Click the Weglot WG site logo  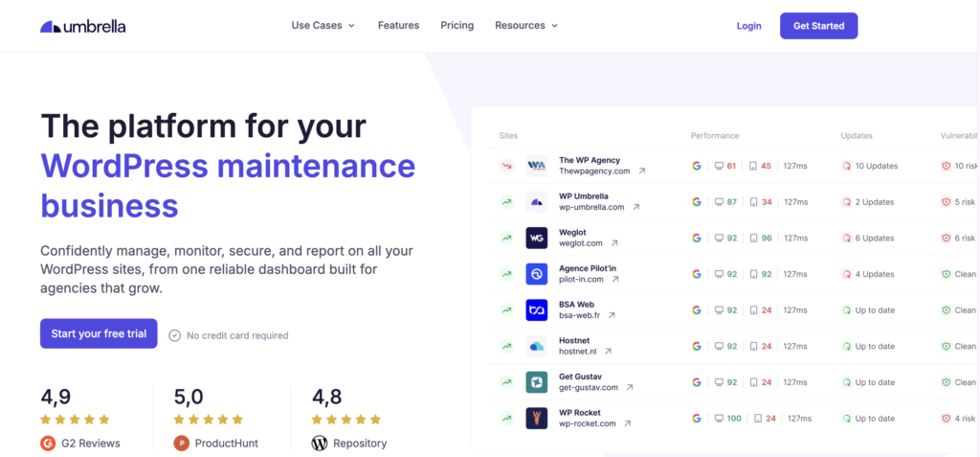point(537,238)
